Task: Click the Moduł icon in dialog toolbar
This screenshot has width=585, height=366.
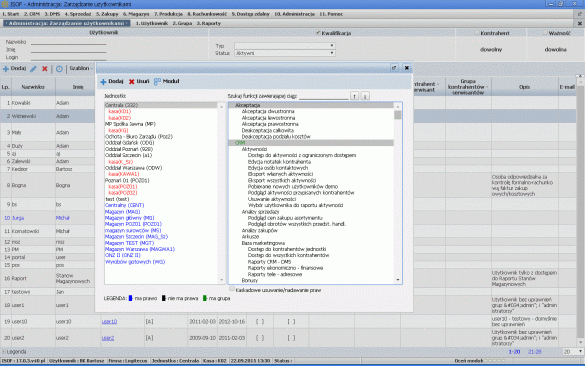Action: 157,81
